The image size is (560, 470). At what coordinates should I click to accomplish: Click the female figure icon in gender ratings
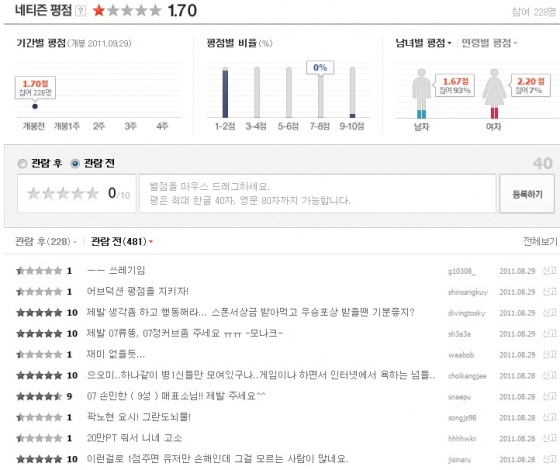[x=494, y=94]
